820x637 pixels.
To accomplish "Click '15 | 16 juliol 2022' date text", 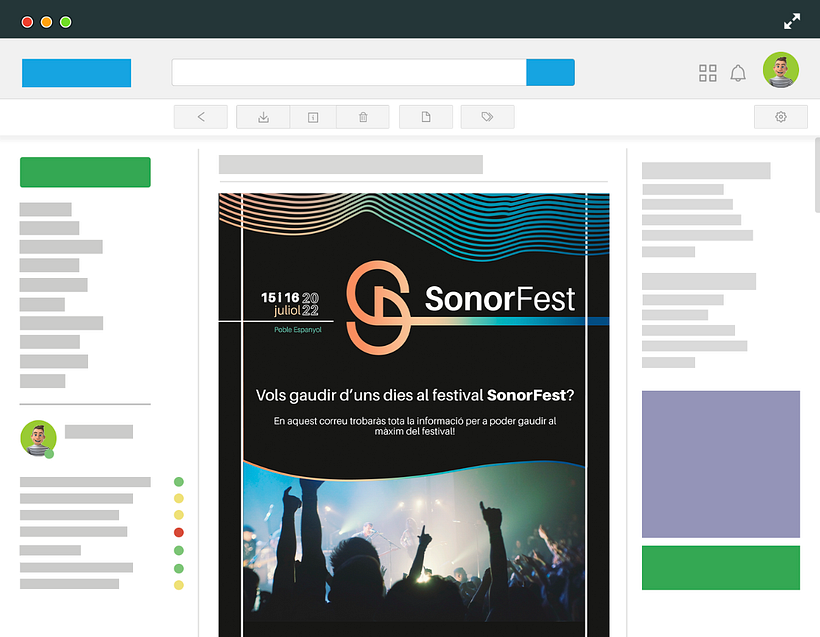I will pyautogui.click(x=290, y=304).
